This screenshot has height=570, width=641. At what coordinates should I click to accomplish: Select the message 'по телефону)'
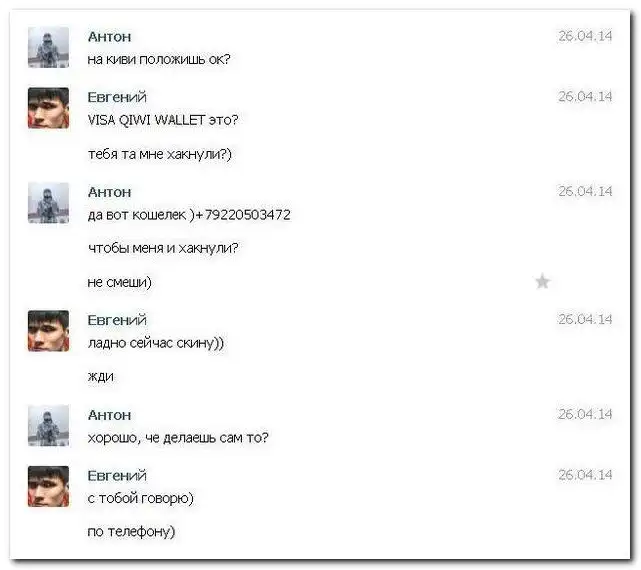(131, 532)
